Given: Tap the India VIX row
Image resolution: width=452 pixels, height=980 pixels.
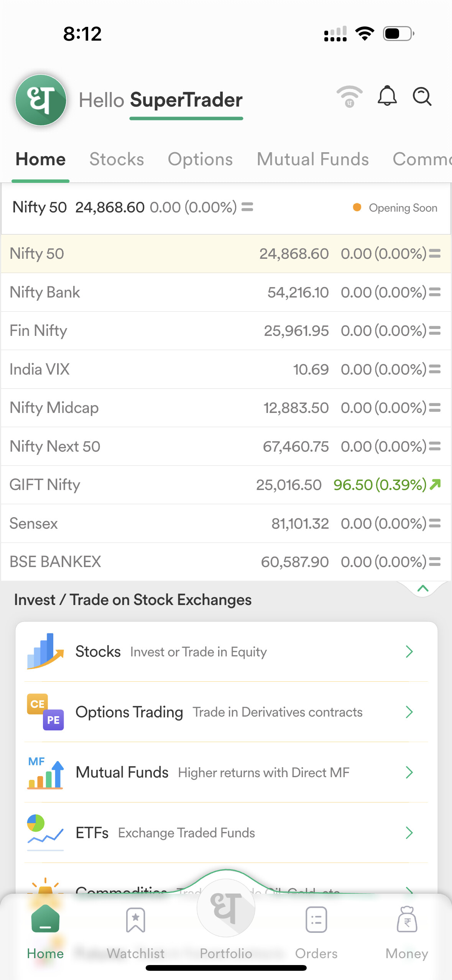Looking at the screenshot, I should coord(226,370).
